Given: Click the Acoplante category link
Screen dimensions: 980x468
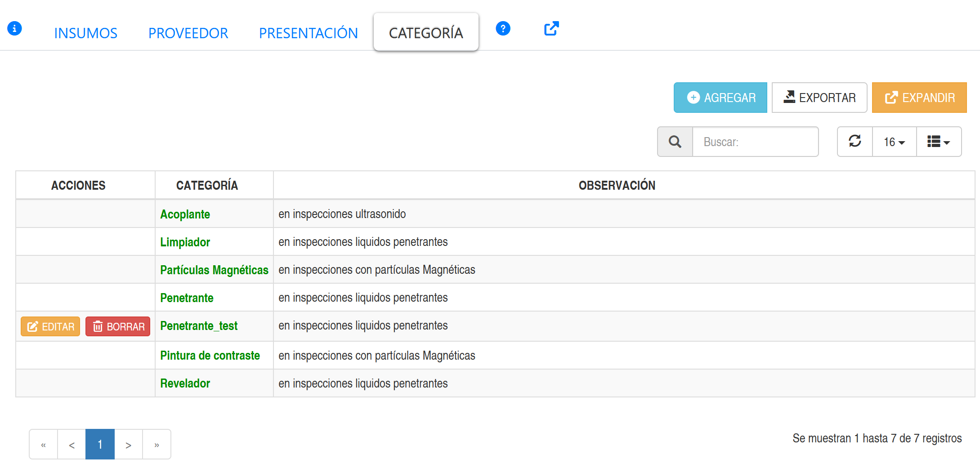Looking at the screenshot, I should click(185, 214).
